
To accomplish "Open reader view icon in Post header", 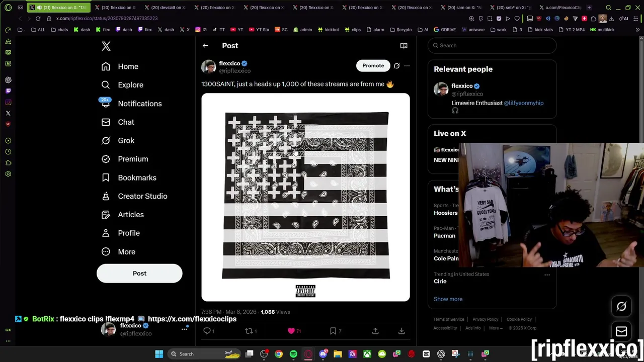I will pyautogui.click(x=404, y=46).
